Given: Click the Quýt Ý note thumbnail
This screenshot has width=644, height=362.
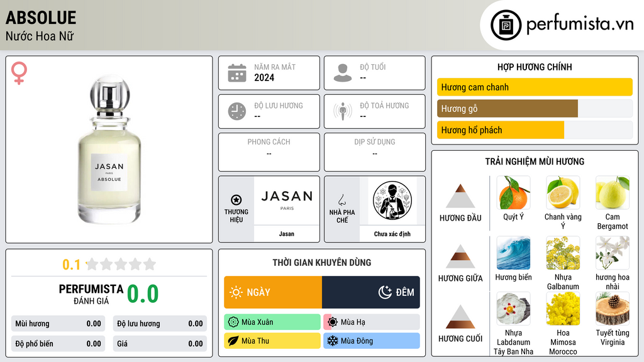Looking at the screenshot, I should coord(513,193).
